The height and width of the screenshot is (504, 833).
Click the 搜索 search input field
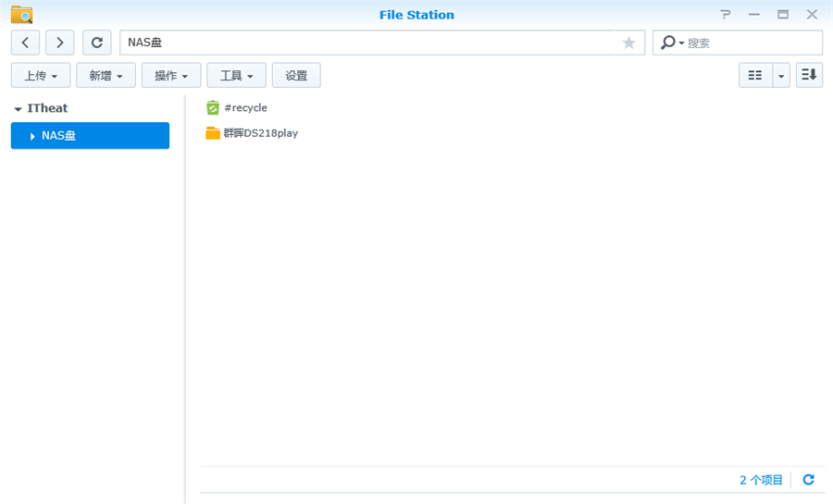[x=752, y=43]
